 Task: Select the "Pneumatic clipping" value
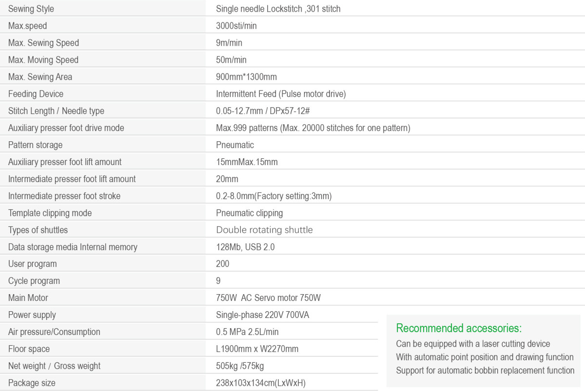coord(249,213)
